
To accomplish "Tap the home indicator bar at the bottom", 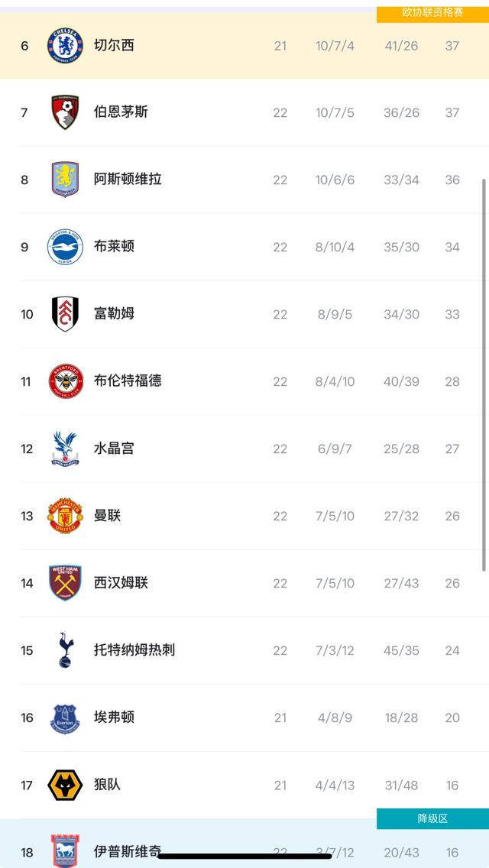I will tap(244, 856).
